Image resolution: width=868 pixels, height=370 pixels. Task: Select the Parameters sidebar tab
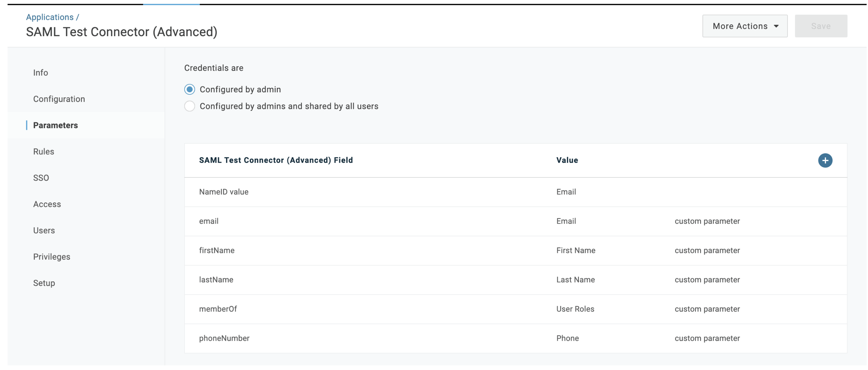click(x=55, y=125)
